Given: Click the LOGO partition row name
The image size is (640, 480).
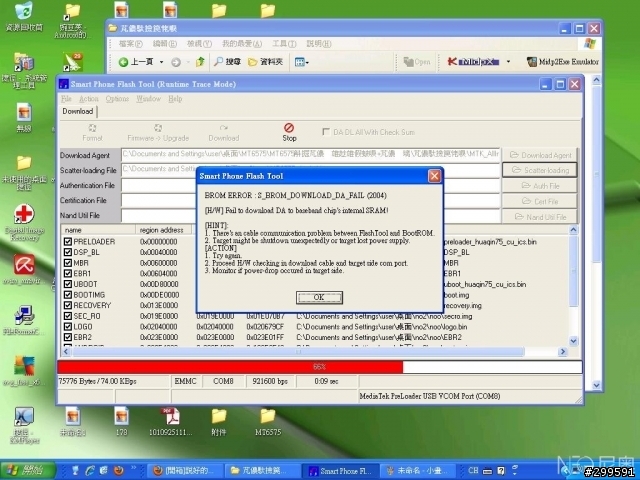Looking at the screenshot, I should click(83, 327).
